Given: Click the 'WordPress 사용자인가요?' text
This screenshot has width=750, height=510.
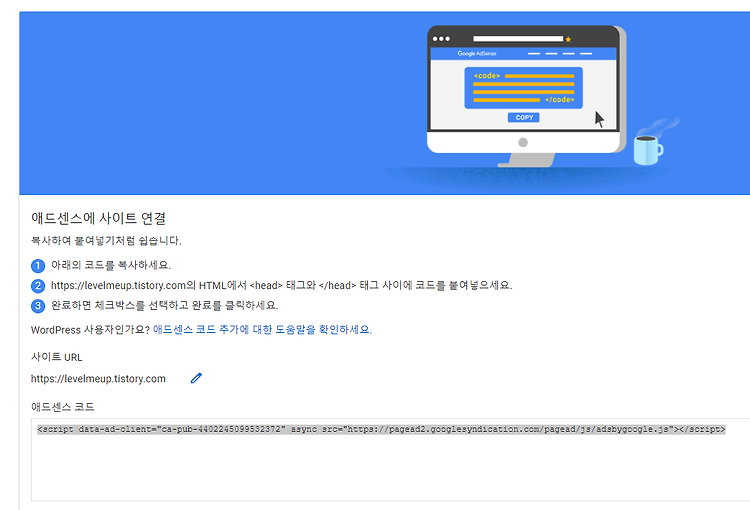Looking at the screenshot, I should (x=90, y=330).
